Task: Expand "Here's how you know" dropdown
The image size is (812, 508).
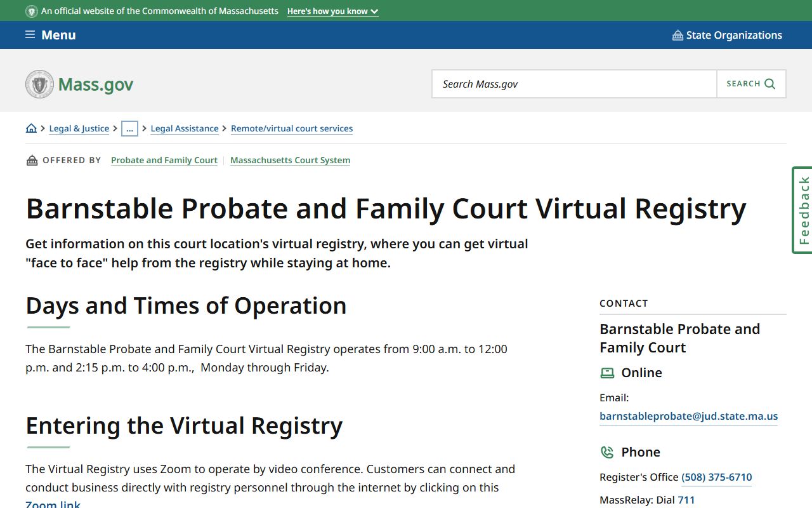Action: tap(332, 11)
